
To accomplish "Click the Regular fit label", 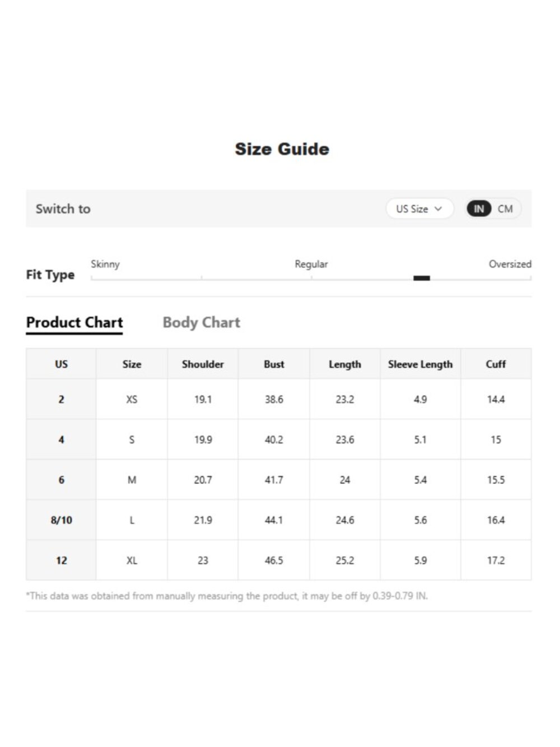I will pyautogui.click(x=311, y=264).
